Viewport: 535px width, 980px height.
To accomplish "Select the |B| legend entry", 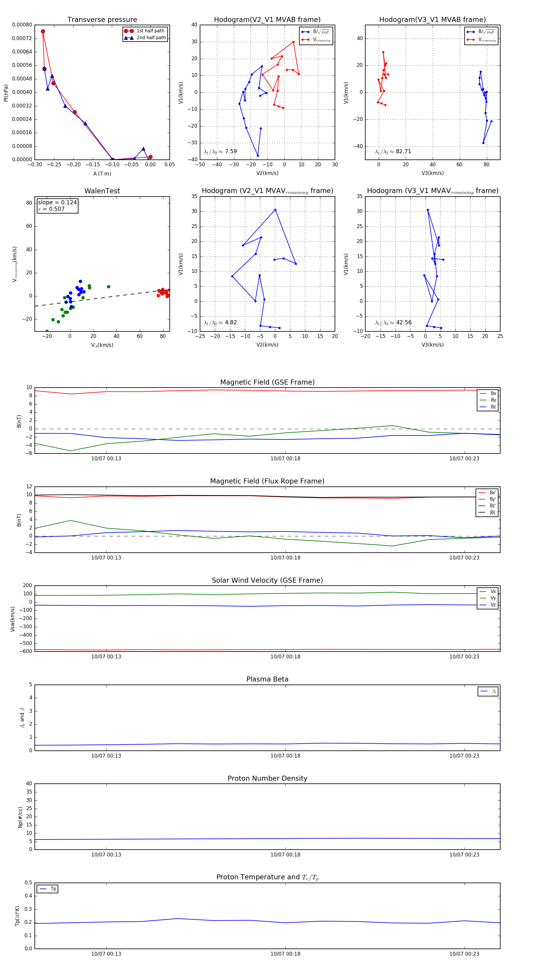I will (487, 513).
